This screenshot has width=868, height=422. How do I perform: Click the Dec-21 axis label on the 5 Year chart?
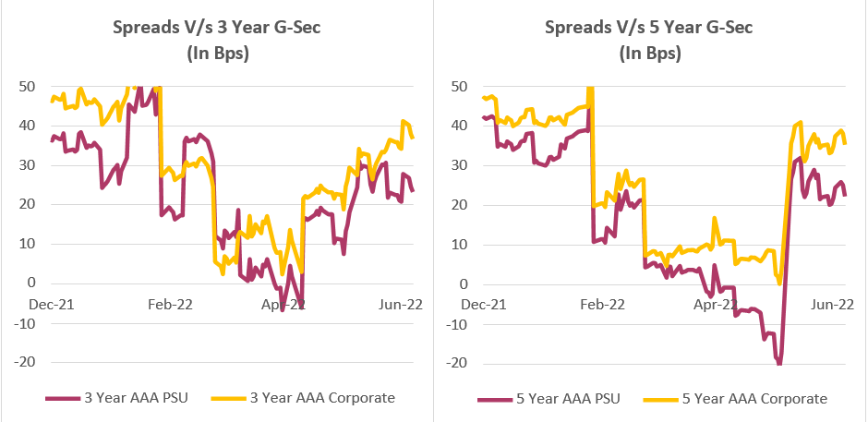[483, 303]
